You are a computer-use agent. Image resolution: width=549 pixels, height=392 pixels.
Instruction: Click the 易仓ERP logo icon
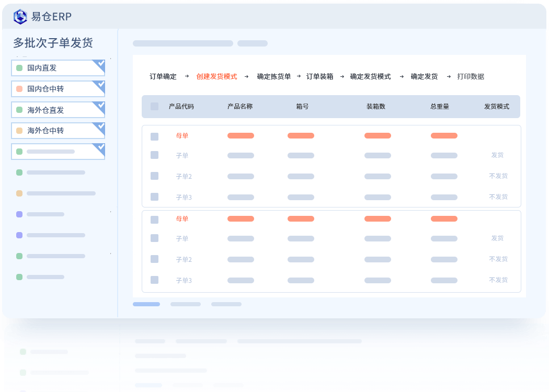pos(20,16)
